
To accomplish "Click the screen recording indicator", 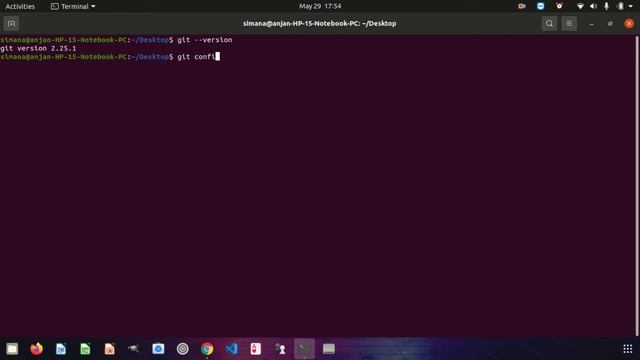I will coord(522,6).
